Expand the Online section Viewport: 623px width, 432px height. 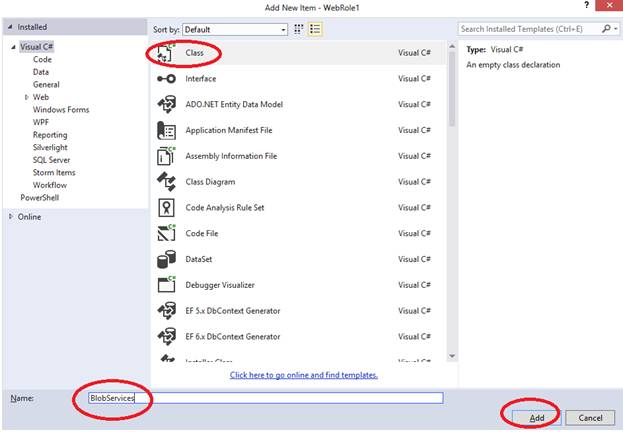pyautogui.click(x=11, y=217)
